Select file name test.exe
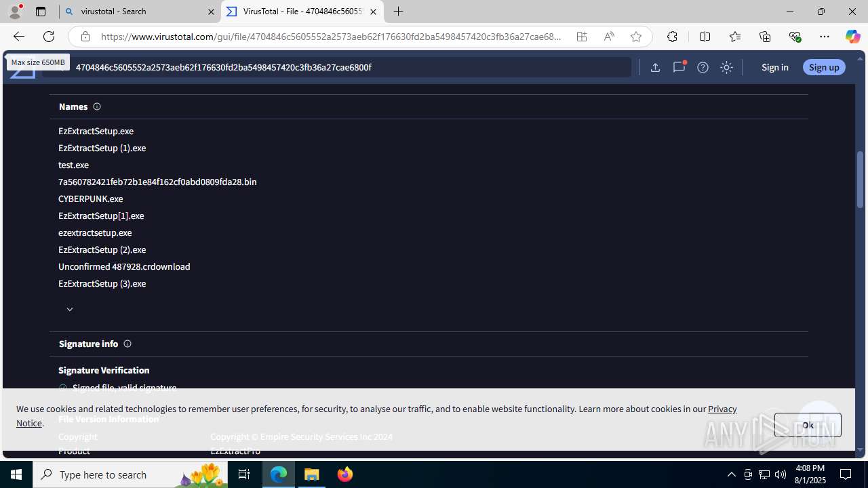This screenshot has height=488, width=868. (73, 165)
